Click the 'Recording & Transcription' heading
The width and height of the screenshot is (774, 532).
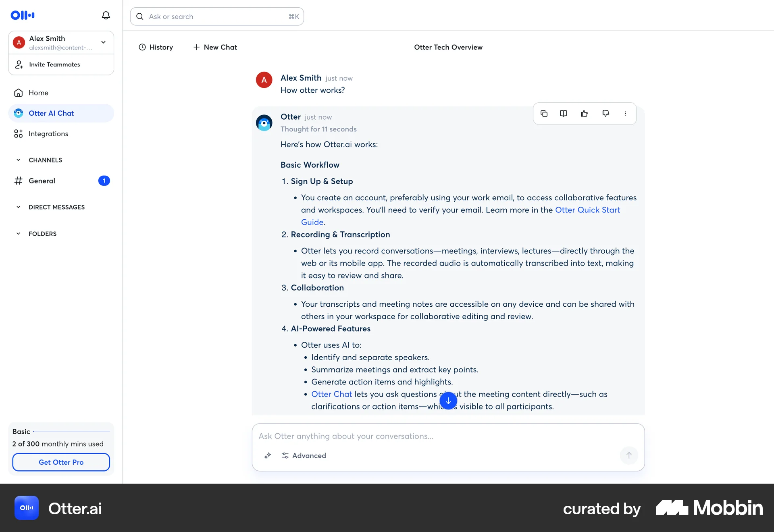(340, 235)
